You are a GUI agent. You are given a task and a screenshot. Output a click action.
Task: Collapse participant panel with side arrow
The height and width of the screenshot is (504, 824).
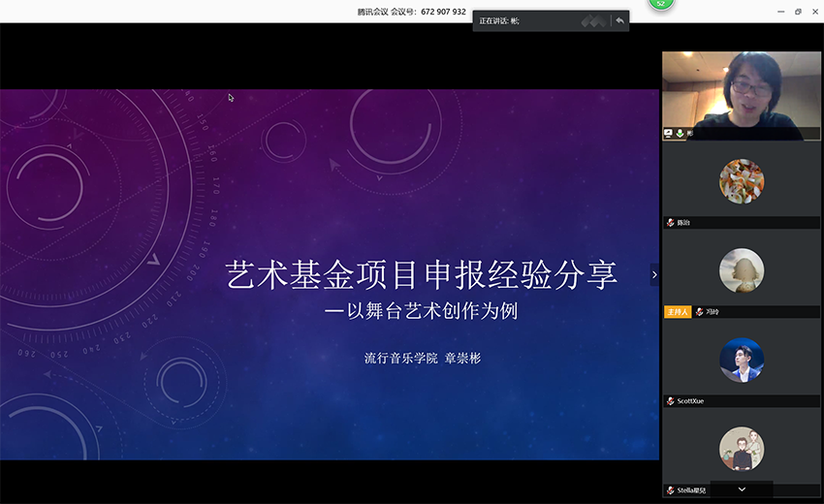tap(654, 275)
